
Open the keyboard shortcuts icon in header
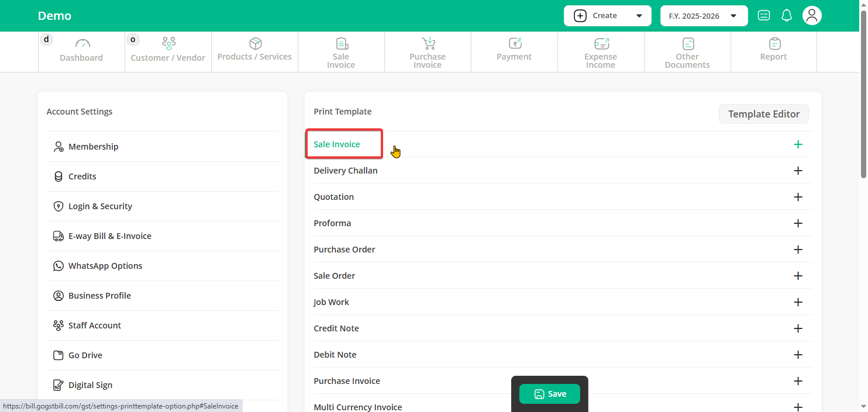pos(764,16)
